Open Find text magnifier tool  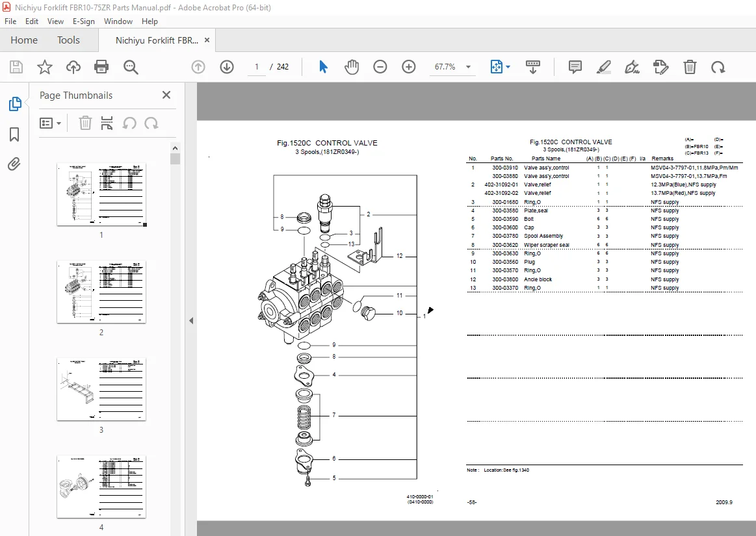[131, 67]
